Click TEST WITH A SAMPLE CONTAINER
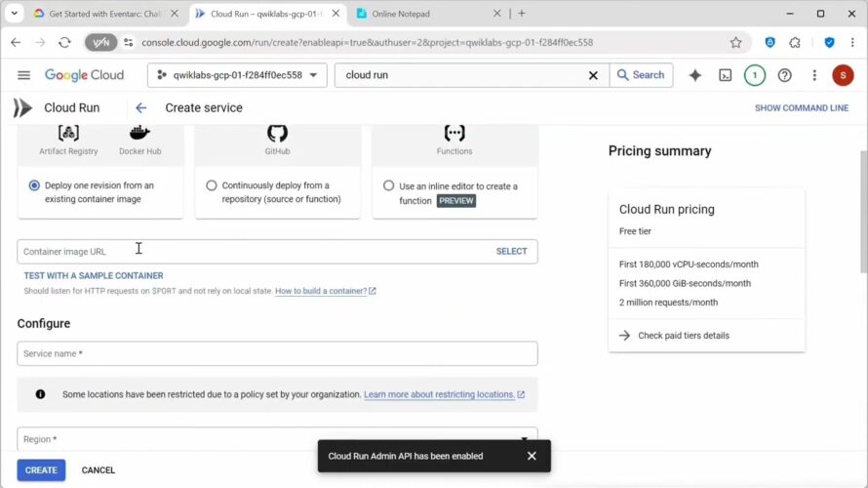This screenshot has width=868, height=488. coord(94,275)
